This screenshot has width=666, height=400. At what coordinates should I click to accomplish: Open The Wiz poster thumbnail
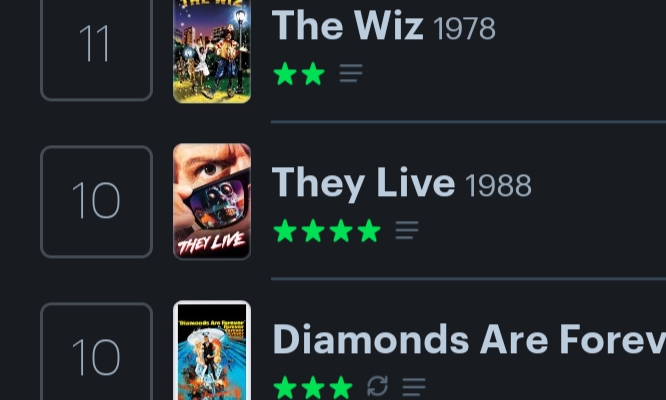point(212,51)
